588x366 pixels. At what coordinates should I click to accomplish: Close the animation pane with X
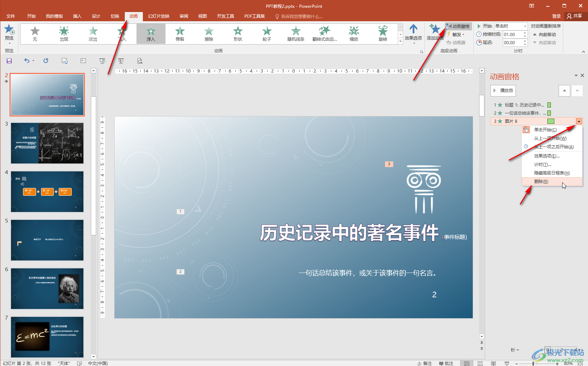coord(582,75)
